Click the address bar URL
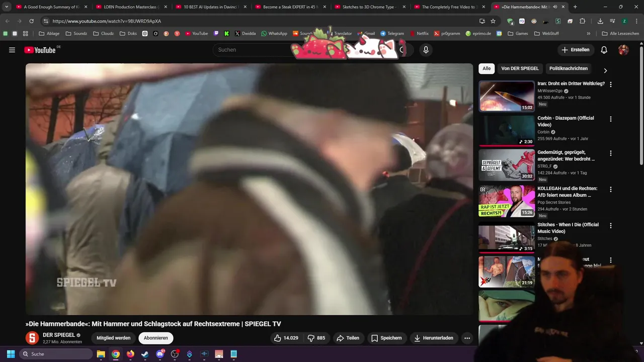The image size is (644, 362). 107,21
